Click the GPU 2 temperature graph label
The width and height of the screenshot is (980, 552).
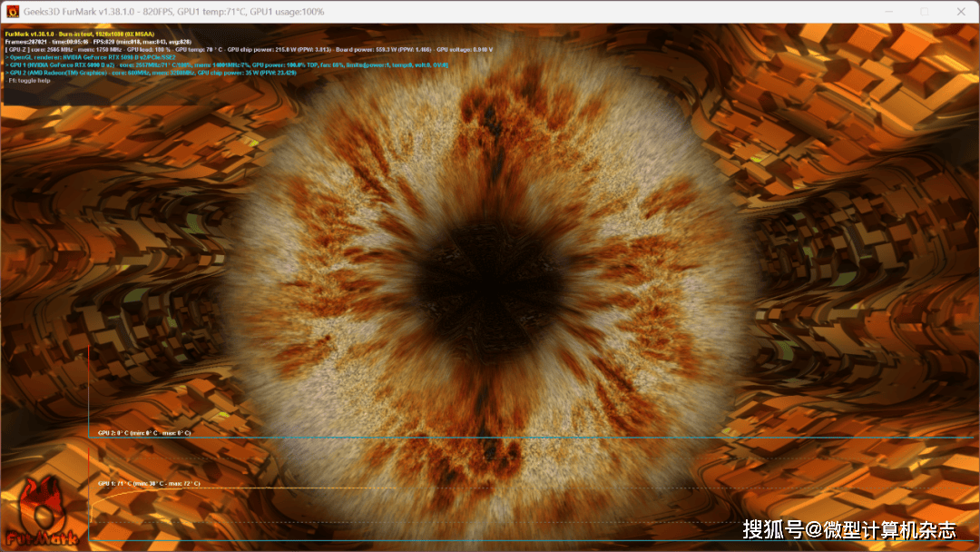[x=144, y=433]
